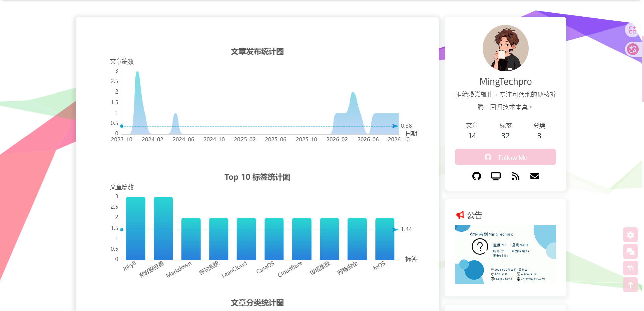Click the 文章分类统计图 title
Screen dimensions: 644x311
(x=257, y=303)
